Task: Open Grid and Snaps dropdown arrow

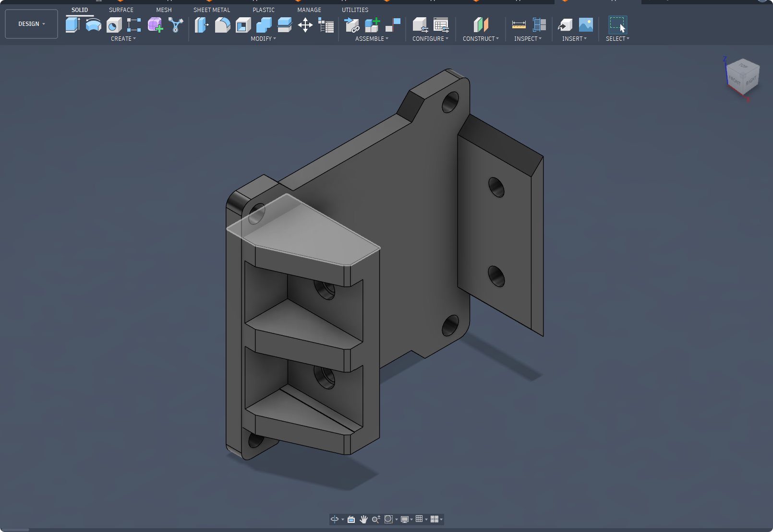Action: pos(426,520)
